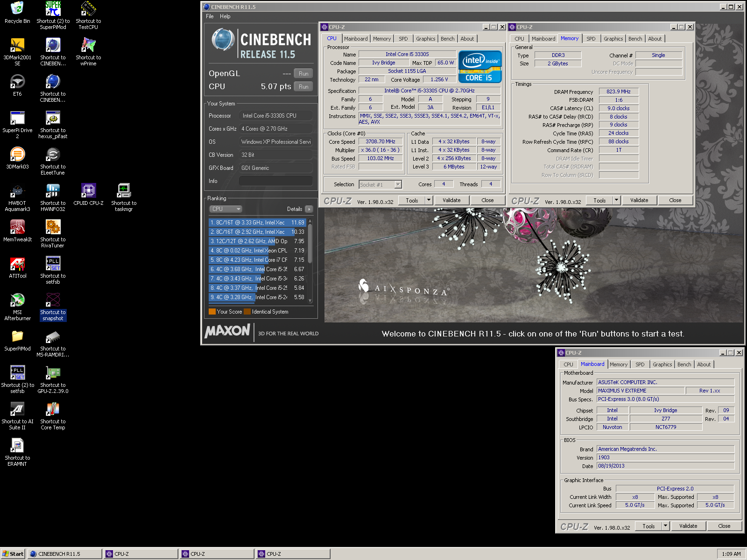Open the MSI Afterburner icon

(17, 307)
